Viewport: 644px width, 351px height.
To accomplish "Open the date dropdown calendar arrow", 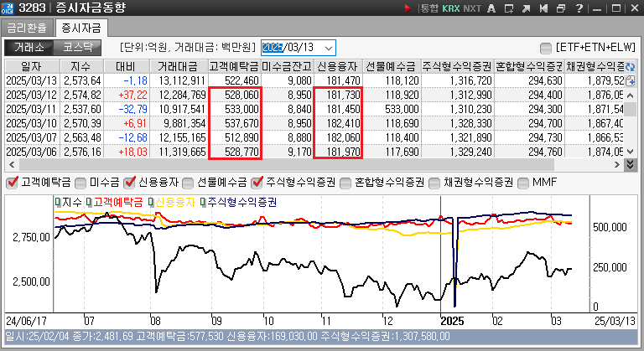I will pyautogui.click(x=329, y=48).
